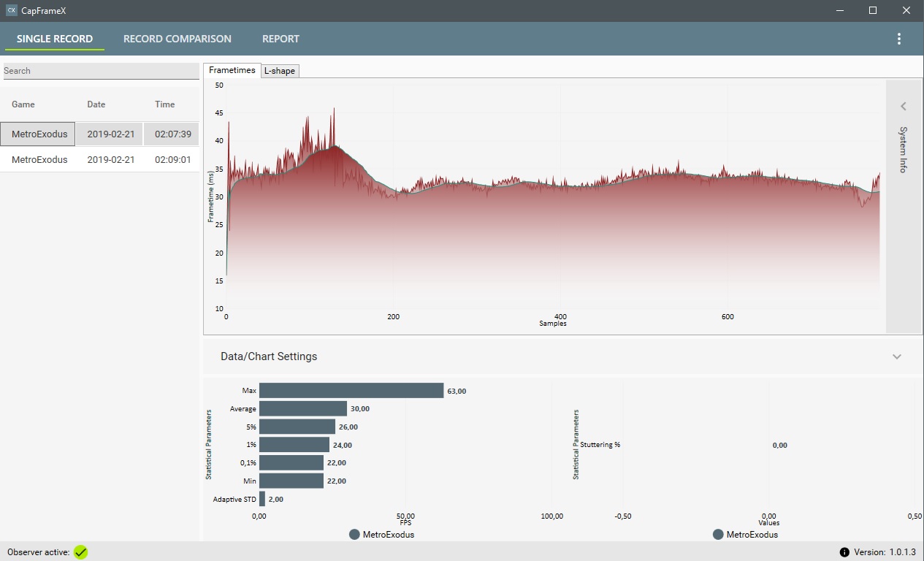Image resolution: width=924 pixels, height=561 pixels.
Task: Click the 2019-02-21 date in second record
Action: pos(111,159)
